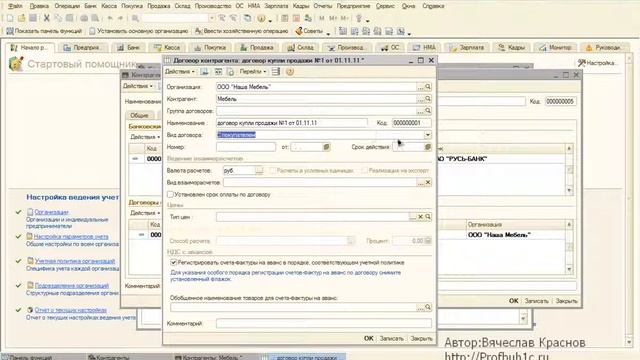
Task: Toggle Расчеты в условных единицах checkbox
Action: pos(273,170)
